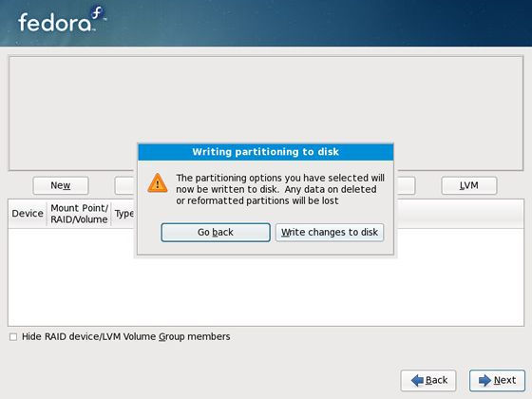This screenshot has height=399, width=532.
Task: Sort by the Device column header
Action: [x=28, y=214]
